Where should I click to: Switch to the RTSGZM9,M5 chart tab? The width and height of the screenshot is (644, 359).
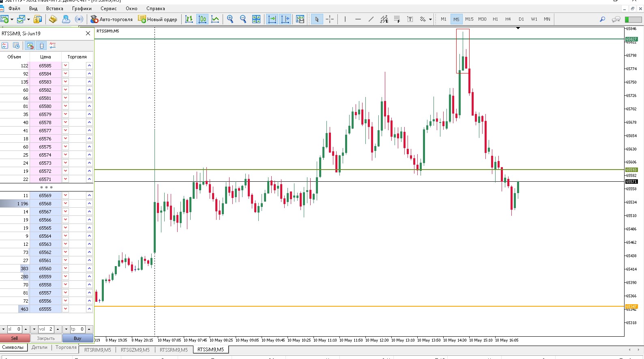pyautogui.click(x=135, y=350)
